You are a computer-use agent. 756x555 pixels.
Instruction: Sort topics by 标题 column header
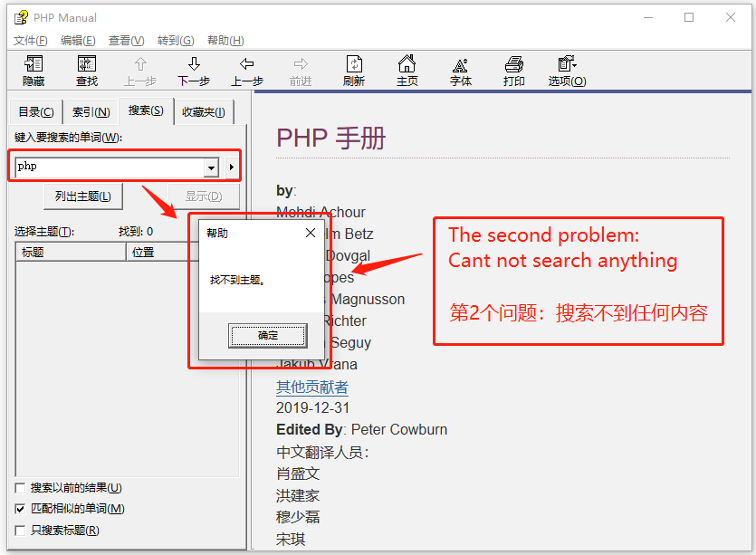(71, 253)
